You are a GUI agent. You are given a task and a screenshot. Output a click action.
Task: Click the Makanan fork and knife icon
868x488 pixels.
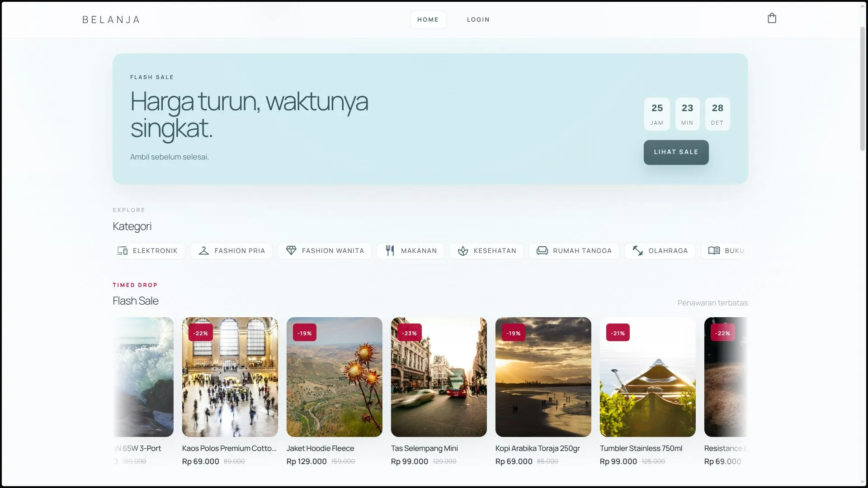[390, 251]
